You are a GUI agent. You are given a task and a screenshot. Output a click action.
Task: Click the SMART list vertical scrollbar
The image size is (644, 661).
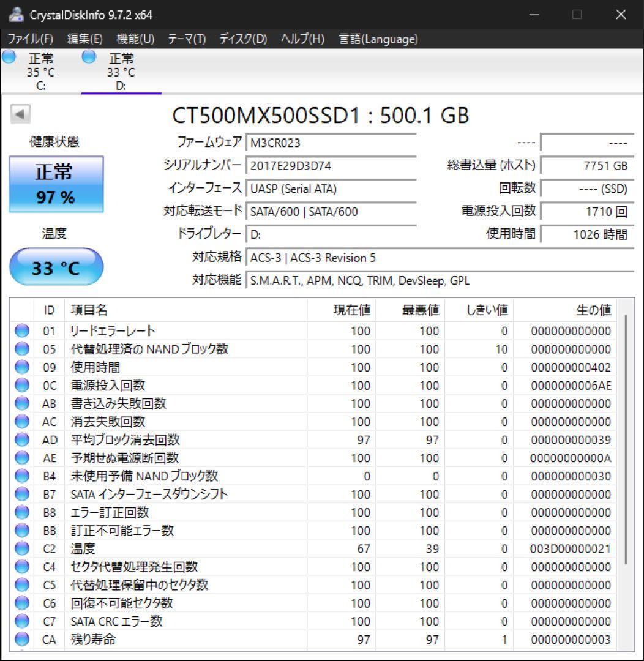click(x=626, y=438)
